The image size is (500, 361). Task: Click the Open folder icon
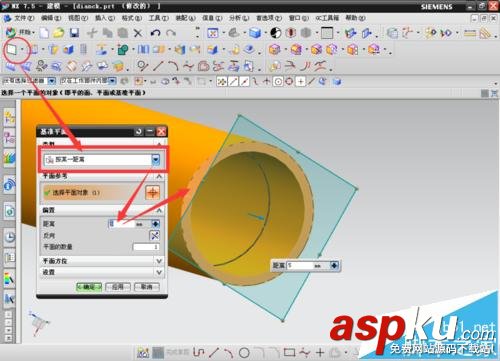point(59,33)
